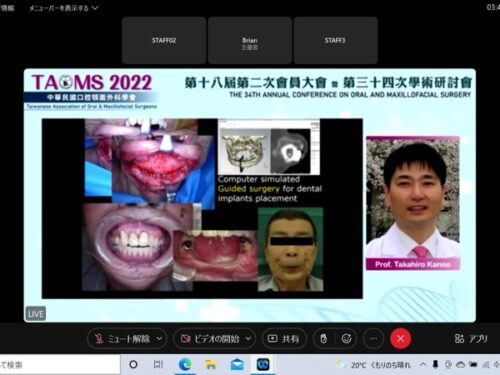
Task: Select the STAFF02 participant tile
Action: click(164, 40)
